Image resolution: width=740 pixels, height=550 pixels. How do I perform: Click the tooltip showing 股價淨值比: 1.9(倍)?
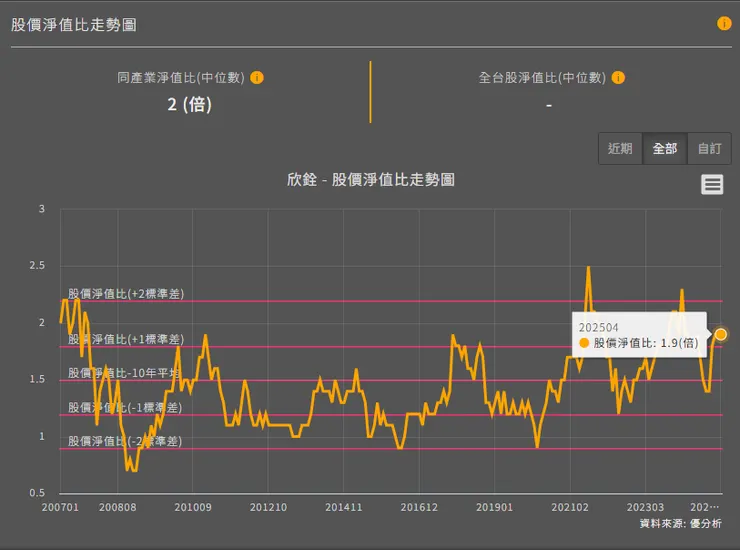tap(639, 335)
